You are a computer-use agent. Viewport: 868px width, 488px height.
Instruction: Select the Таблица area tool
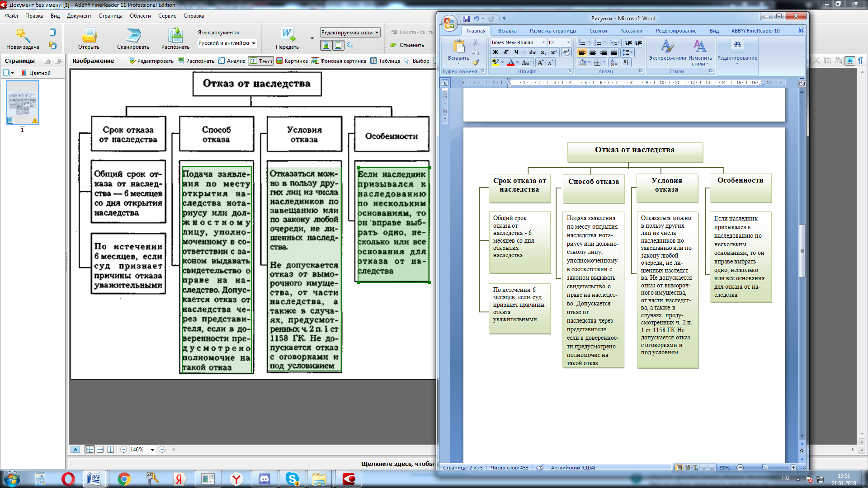[x=385, y=61]
